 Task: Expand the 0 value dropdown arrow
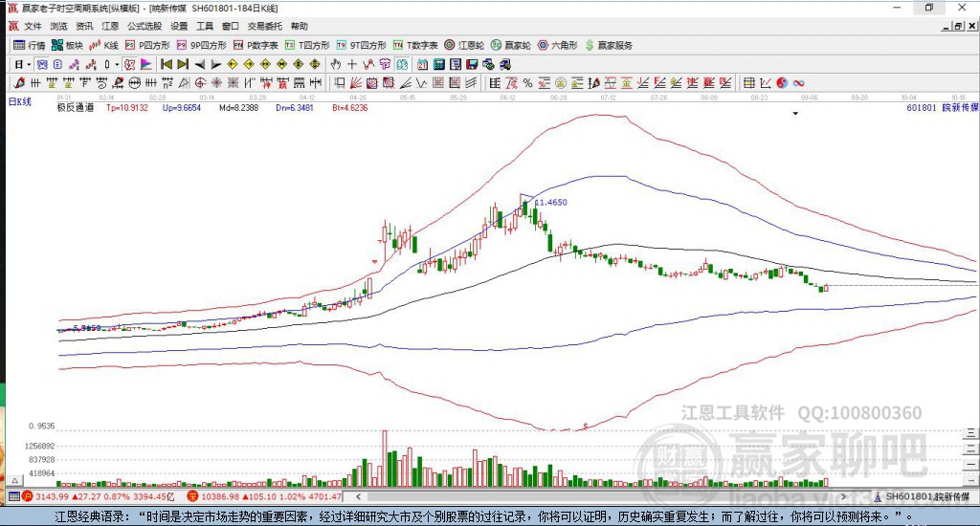(x=116, y=64)
